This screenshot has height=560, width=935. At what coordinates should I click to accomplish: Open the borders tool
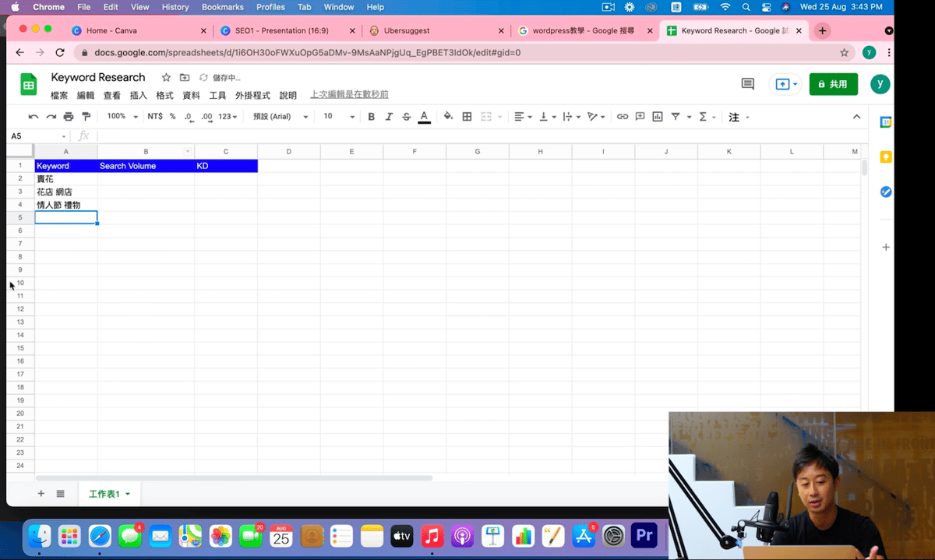(x=467, y=117)
